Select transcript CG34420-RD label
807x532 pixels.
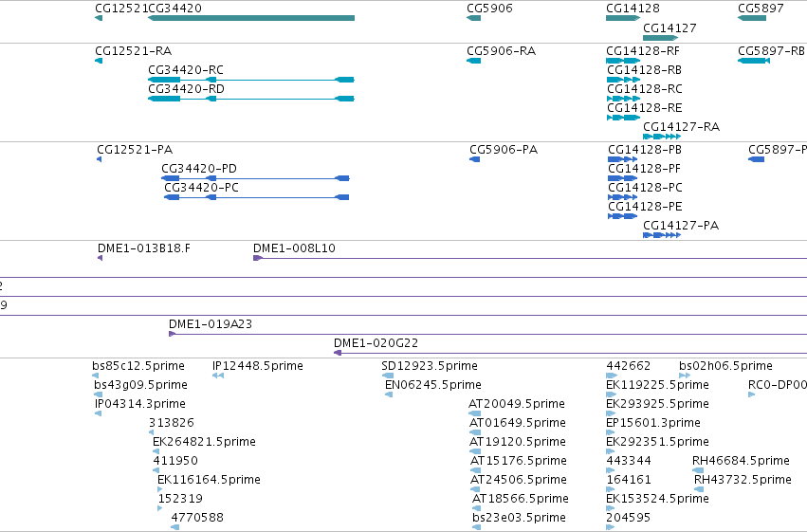click(186, 89)
